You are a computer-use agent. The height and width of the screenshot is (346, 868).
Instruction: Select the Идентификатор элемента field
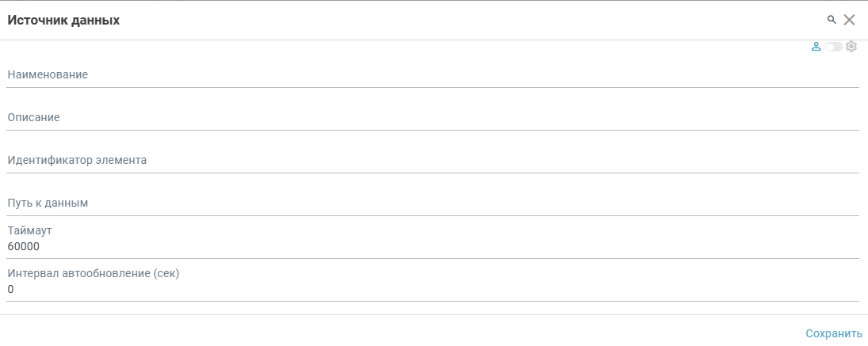[x=433, y=161]
